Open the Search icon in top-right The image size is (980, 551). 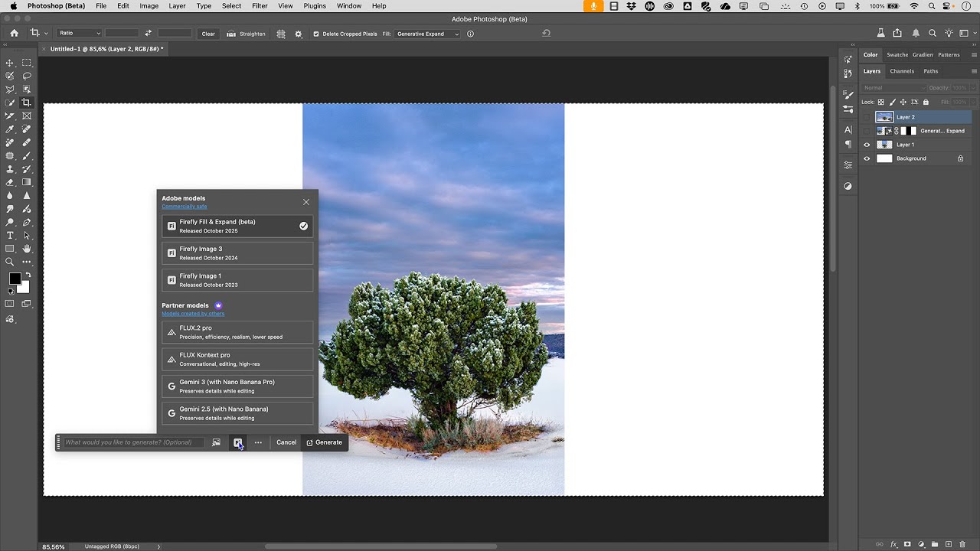(x=932, y=34)
